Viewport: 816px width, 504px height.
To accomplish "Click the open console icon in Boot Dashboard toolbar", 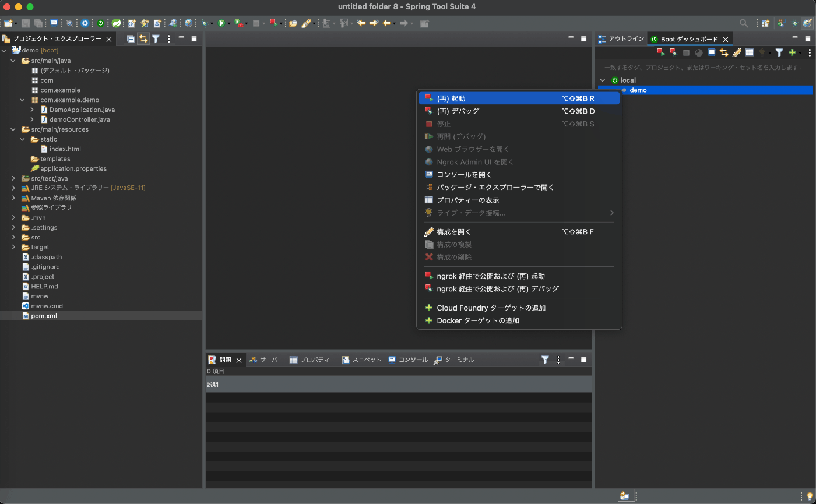I will [x=712, y=52].
